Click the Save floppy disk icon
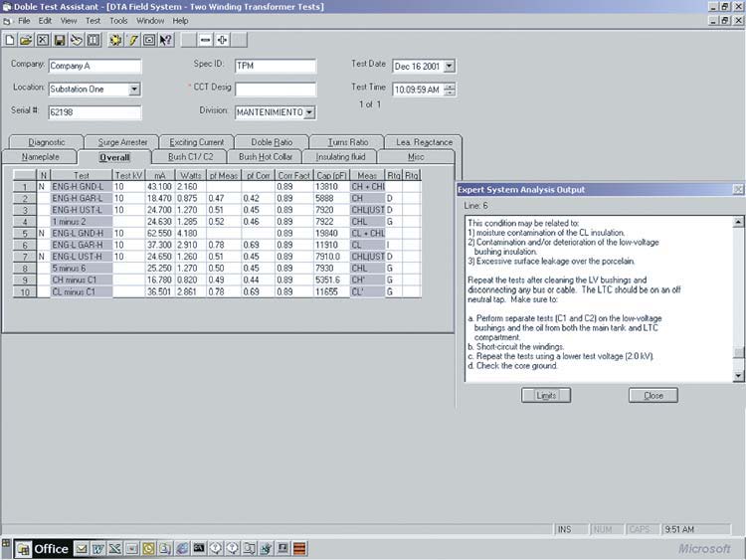 (x=60, y=40)
